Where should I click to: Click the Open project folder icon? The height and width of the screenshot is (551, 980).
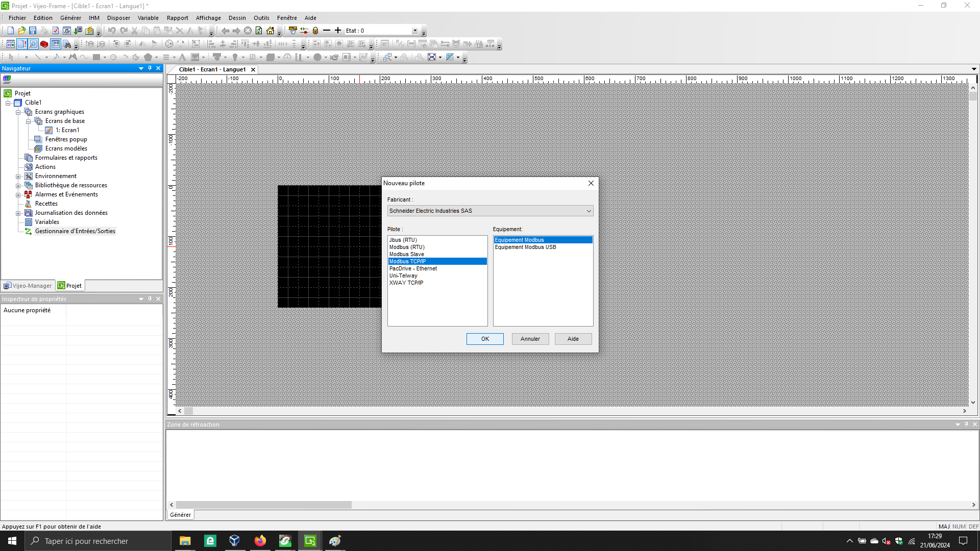(x=21, y=31)
